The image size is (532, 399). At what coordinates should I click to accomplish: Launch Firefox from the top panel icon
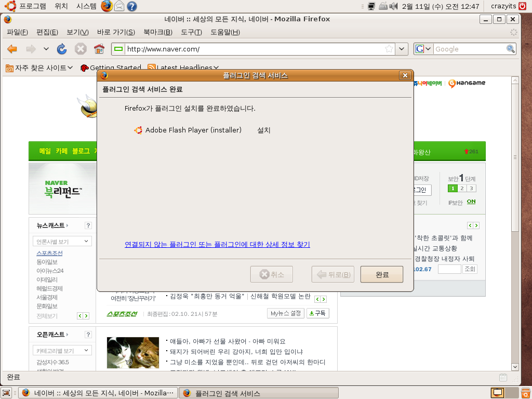coord(107,6)
